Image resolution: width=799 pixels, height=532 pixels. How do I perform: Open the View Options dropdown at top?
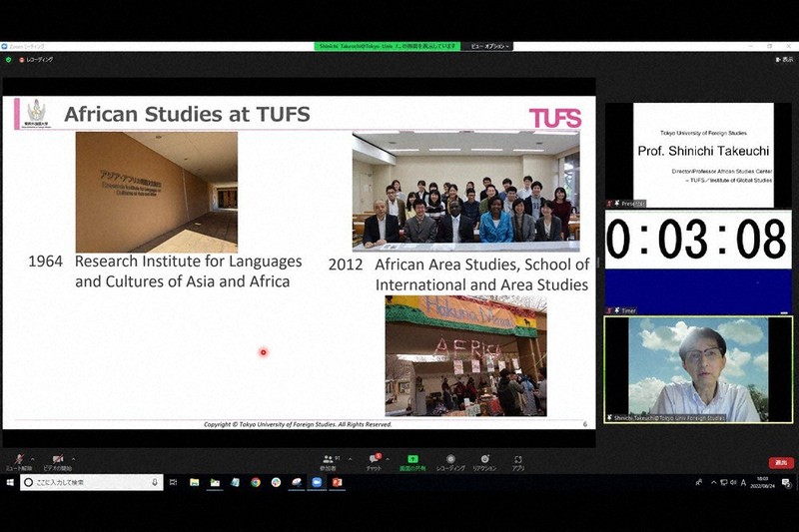pos(489,46)
